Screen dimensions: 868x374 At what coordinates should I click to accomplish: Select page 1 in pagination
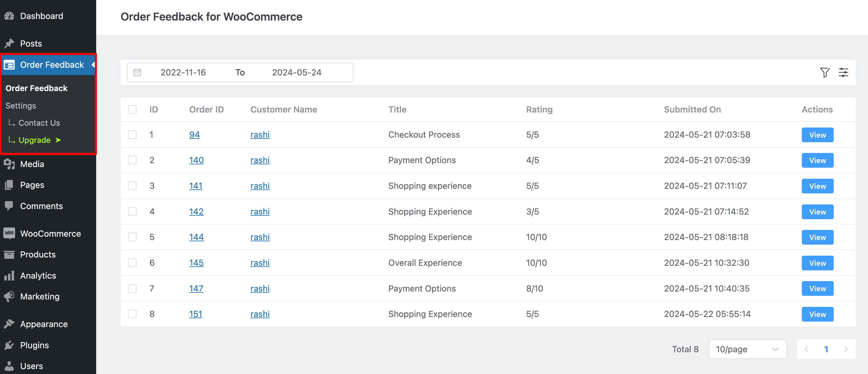[826, 349]
